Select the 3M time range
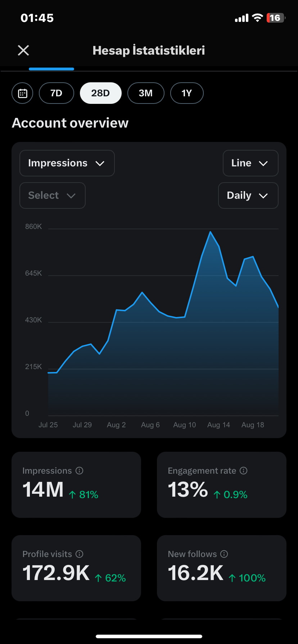 click(146, 93)
